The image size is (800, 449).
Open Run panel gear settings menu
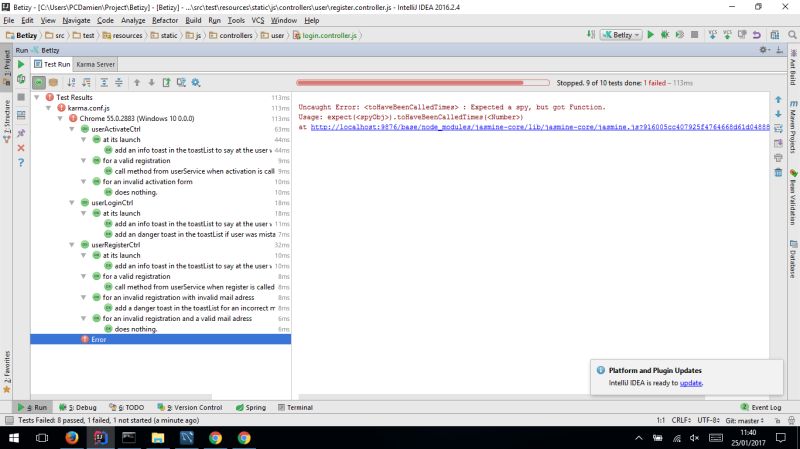click(764, 50)
